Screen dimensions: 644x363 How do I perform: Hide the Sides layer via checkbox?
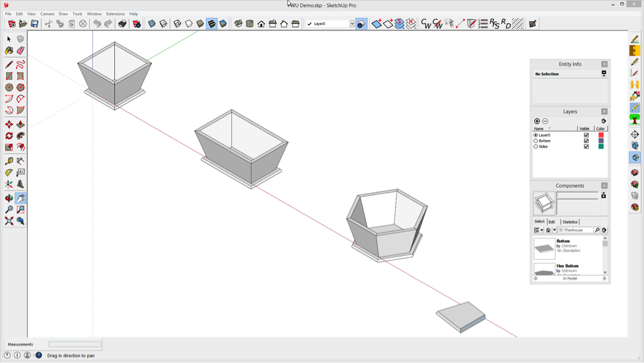click(x=586, y=147)
